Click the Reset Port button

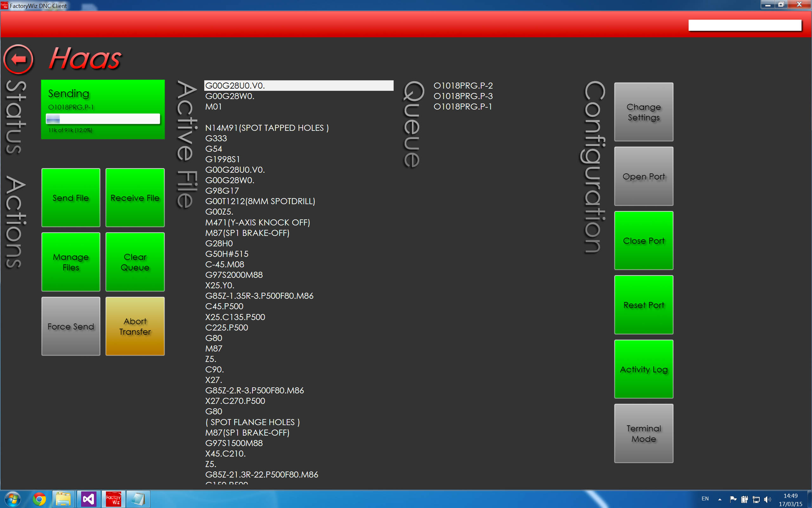pyautogui.click(x=644, y=305)
